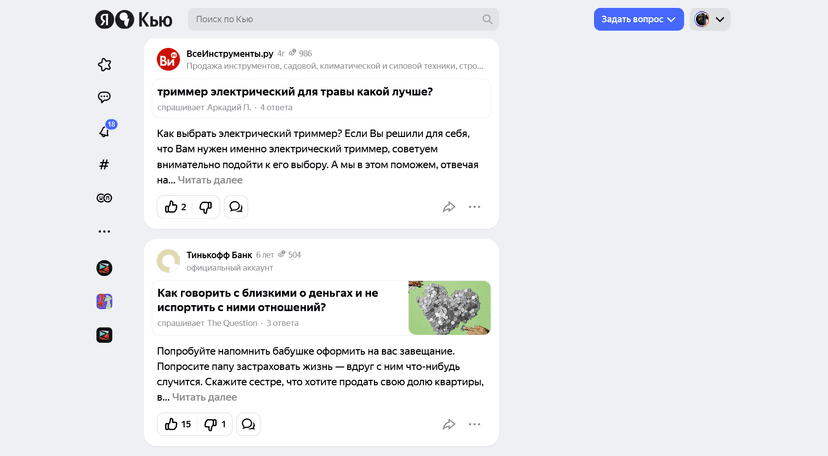Image resolution: width=828 pixels, height=456 pixels.
Task: Open the star favorites sidebar icon
Action: (105, 65)
